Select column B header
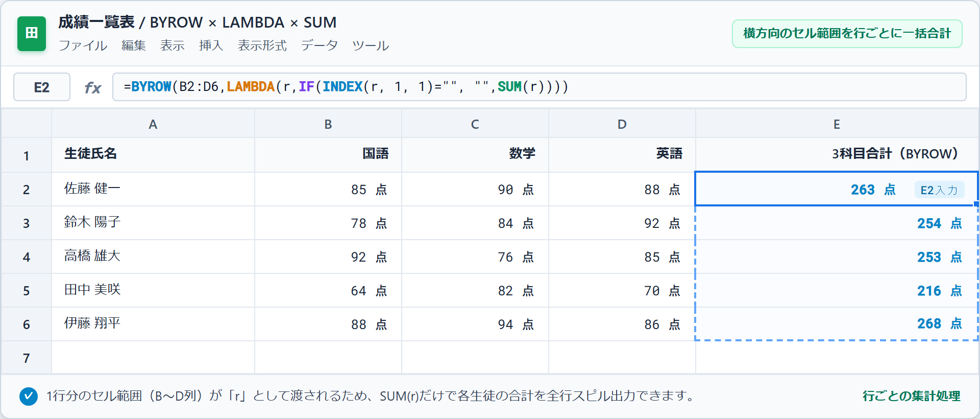Image resolution: width=980 pixels, height=419 pixels. point(328,124)
